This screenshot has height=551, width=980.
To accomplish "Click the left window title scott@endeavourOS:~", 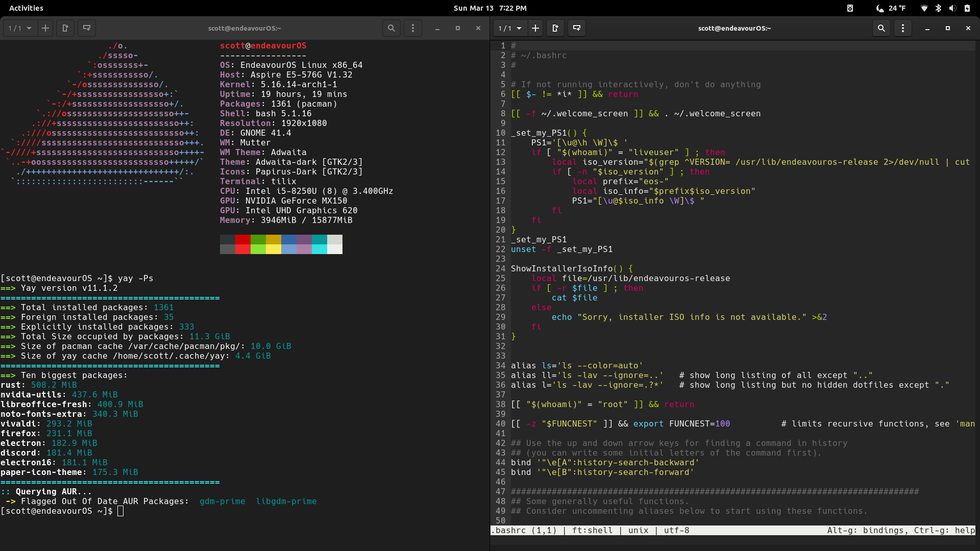I will 244,29.
